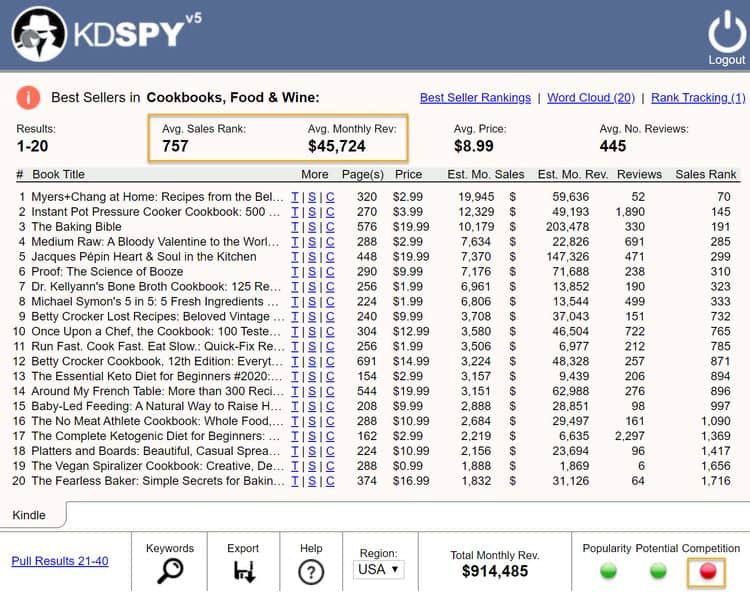The height and width of the screenshot is (592, 750).
Task: Click Pull Results 21-40 link
Action: coord(60,561)
